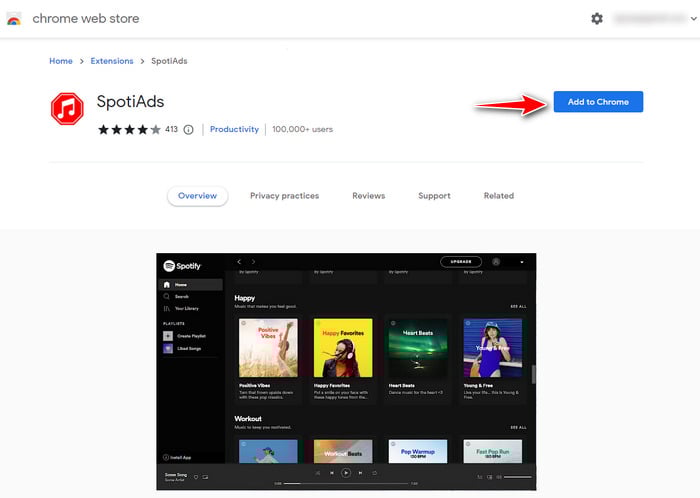
Task: Click the queue icon in player bar
Action: coord(480,477)
